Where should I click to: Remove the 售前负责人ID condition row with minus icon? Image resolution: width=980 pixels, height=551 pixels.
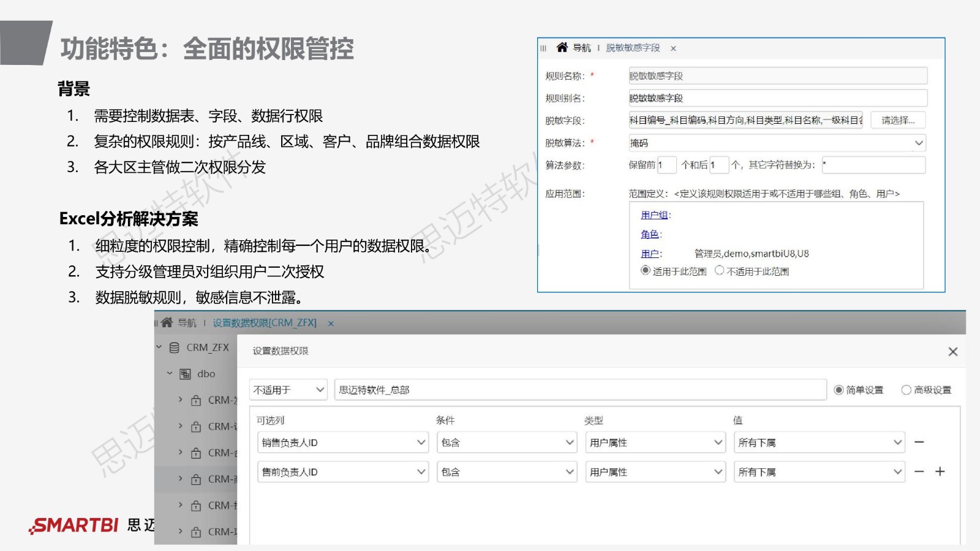point(919,471)
